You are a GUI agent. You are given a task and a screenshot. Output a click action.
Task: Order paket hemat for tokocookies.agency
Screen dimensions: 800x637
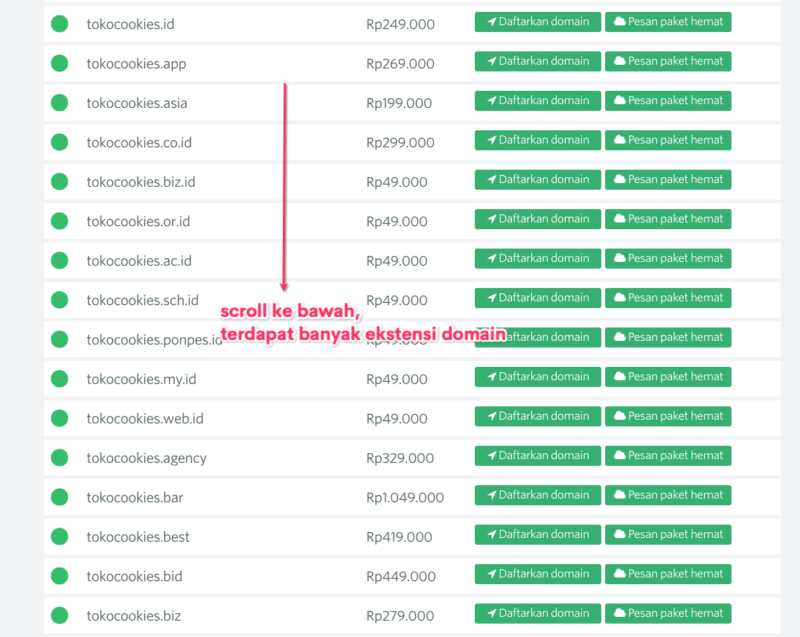[x=668, y=455]
